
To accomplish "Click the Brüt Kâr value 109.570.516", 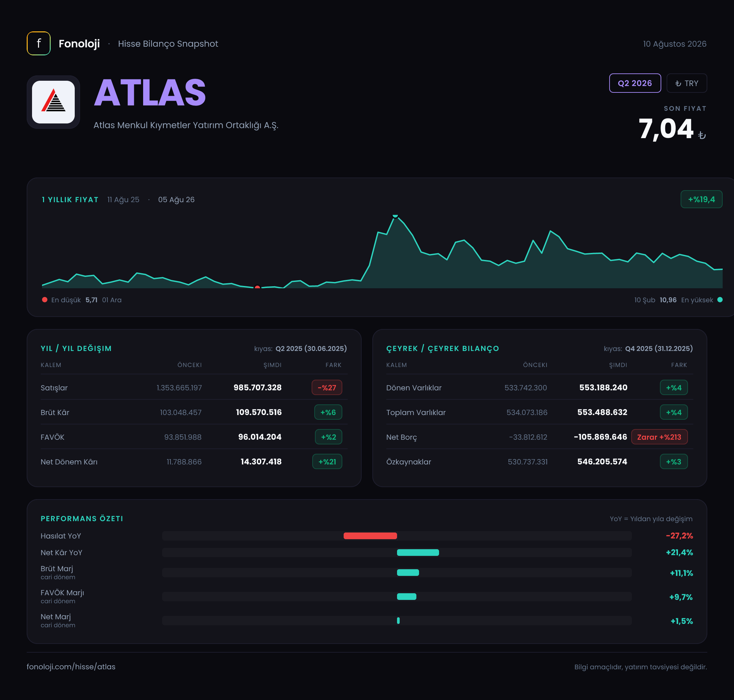I will point(259,412).
